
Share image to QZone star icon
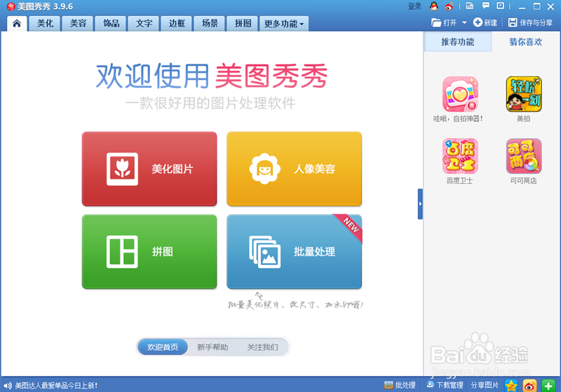511,386
